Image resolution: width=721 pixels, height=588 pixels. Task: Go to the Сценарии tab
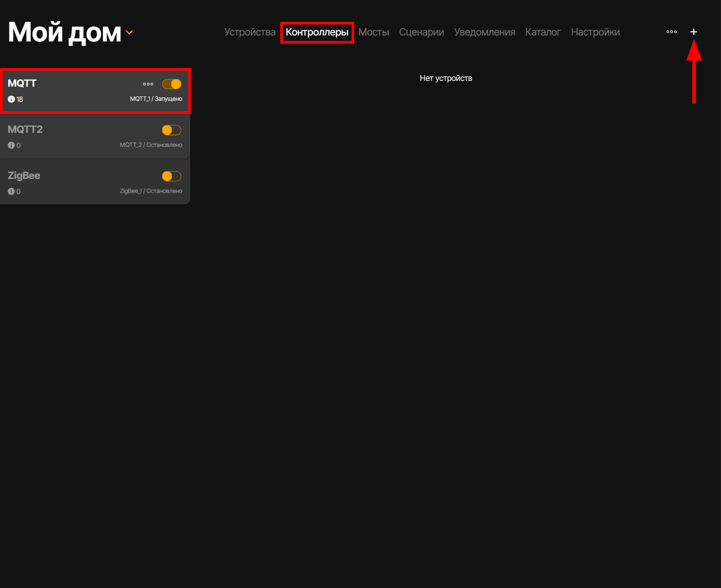tap(421, 32)
